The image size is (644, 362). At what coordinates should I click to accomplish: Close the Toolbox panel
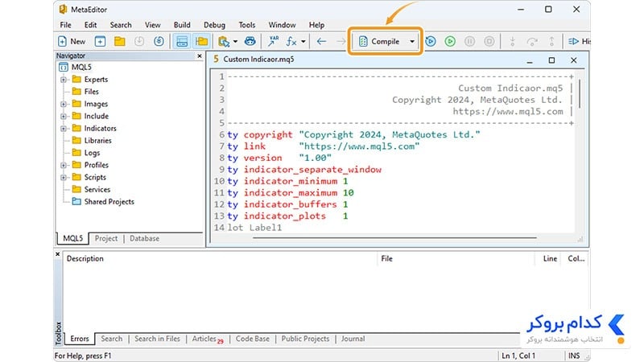tap(58, 254)
